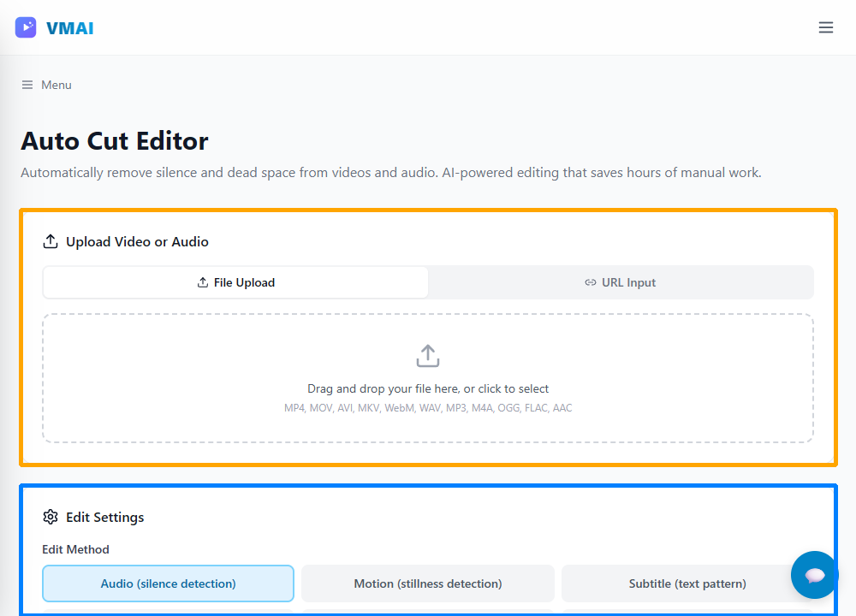Select Motion (stillness detection) edit method
Viewport: 856px width, 616px height.
(428, 583)
